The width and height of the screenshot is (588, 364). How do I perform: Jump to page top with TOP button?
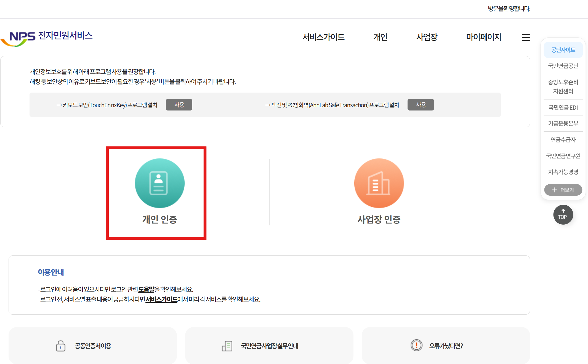563,214
